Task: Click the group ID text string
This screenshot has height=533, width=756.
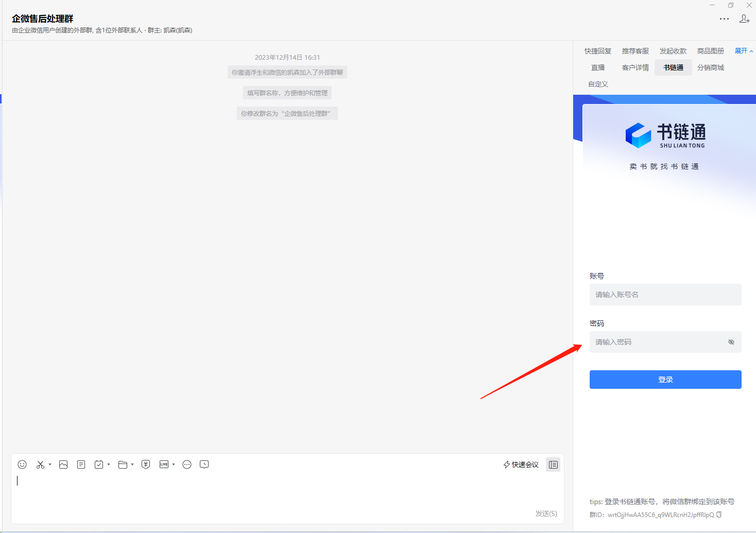Action: point(661,514)
